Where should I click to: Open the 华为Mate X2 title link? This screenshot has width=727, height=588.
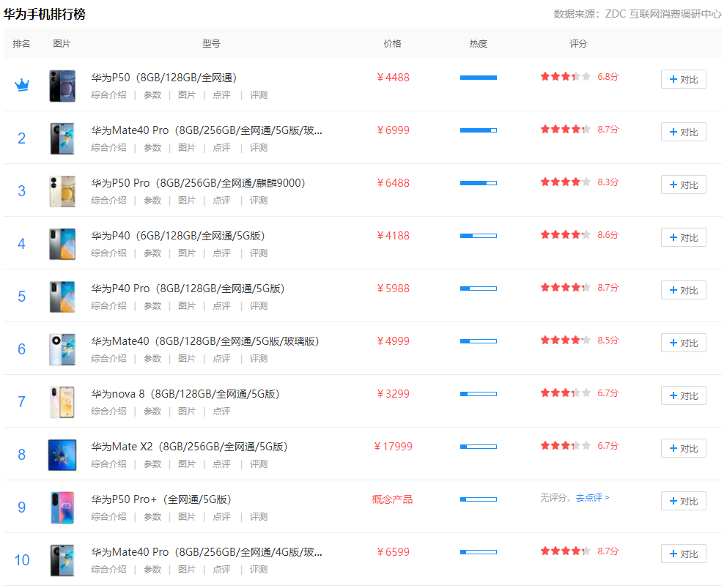click(x=189, y=447)
